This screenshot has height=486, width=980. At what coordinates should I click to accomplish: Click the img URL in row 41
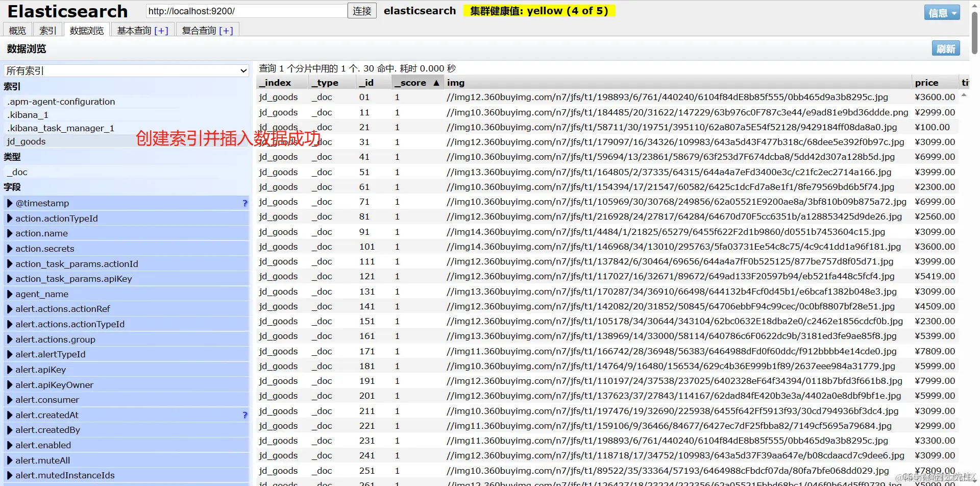(671, 157)
